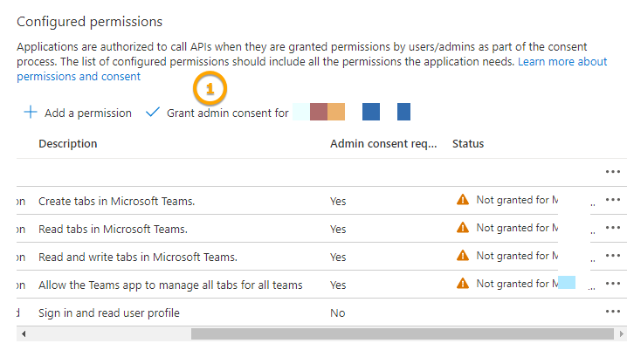Image resolution: width=627 pixels, height=364 pixels.
Task: Click the Admin consent required column header
Action: [383, 143]
